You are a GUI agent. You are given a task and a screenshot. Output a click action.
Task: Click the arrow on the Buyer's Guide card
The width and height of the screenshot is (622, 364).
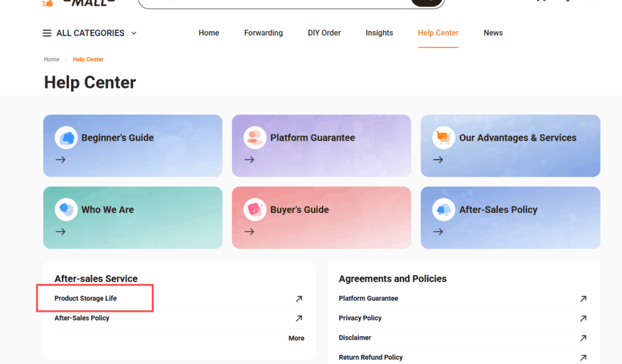(x=248, y=231)
